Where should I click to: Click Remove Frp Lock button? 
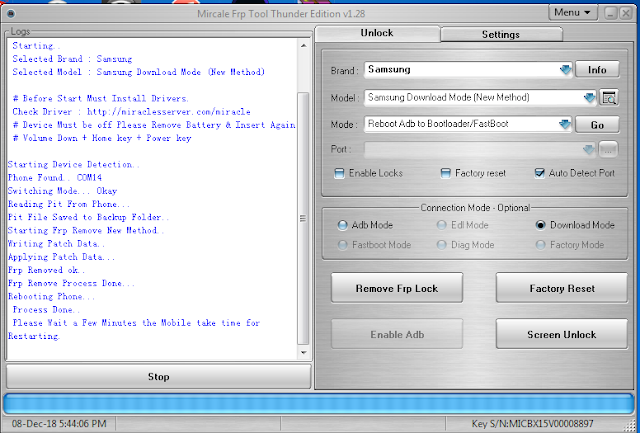pos(397,289)
